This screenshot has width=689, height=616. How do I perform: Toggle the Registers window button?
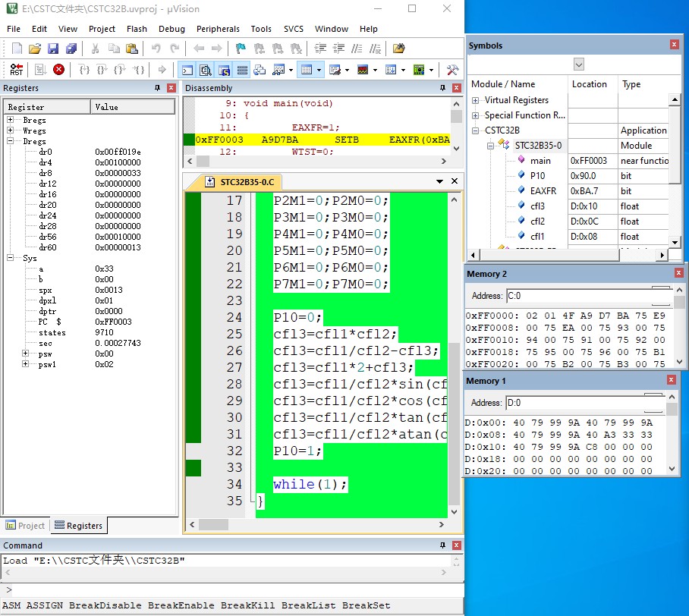pyautogui.click(x=242, y=70)
